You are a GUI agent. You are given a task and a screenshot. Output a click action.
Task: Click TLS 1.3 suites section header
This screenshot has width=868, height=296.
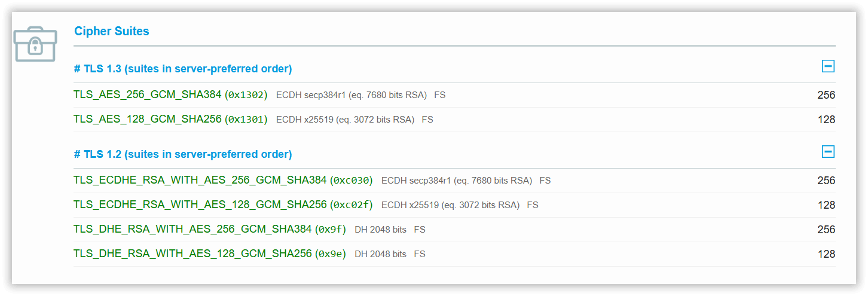(x=183, y=69)
